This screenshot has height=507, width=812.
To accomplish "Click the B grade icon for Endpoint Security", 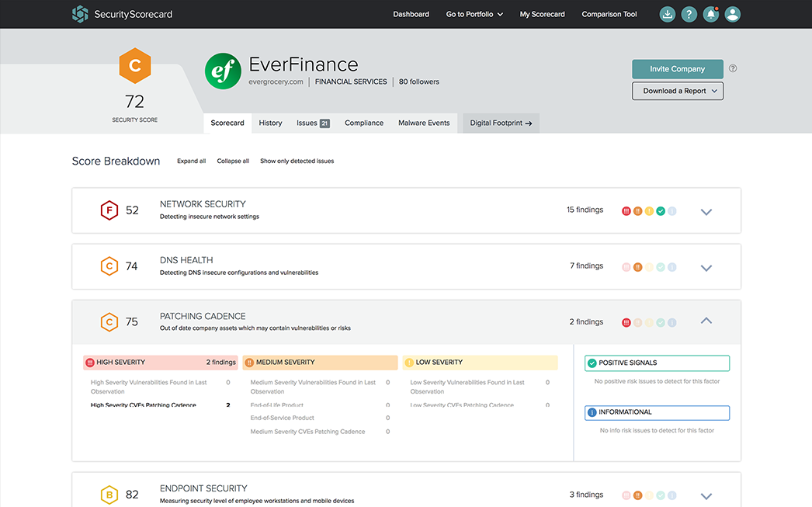I will (109, 495).
